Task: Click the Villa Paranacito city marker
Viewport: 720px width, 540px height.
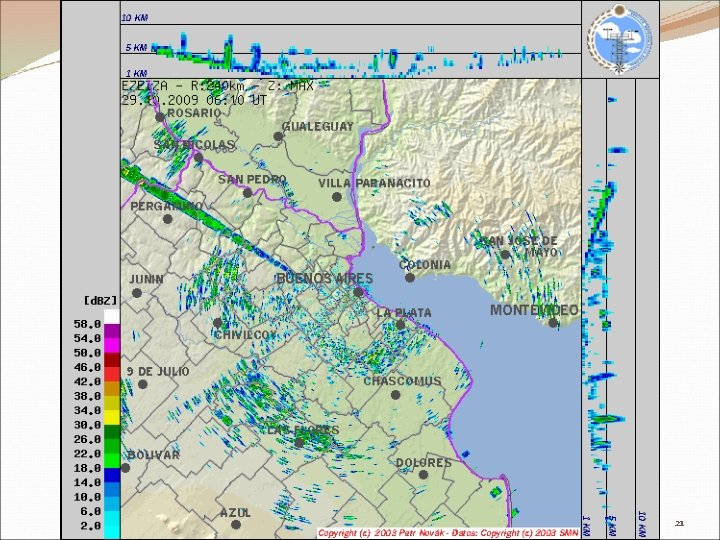Action: point(337,197)
